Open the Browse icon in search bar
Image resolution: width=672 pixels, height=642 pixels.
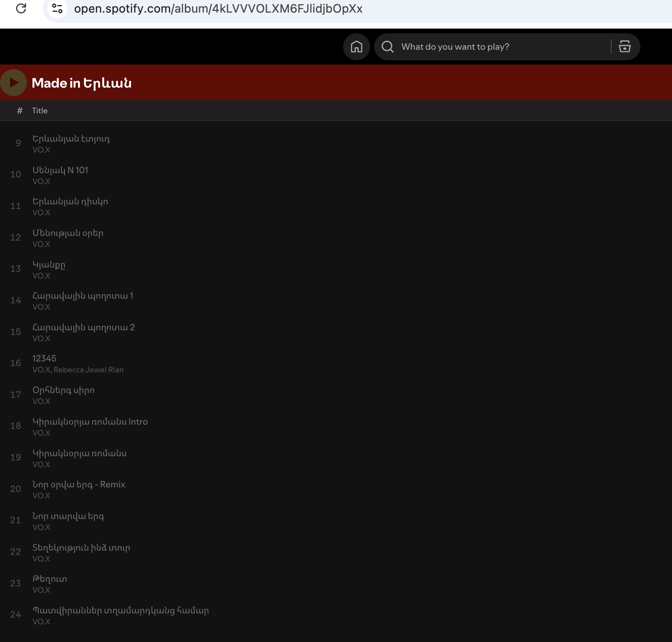[x=624, y=47]
